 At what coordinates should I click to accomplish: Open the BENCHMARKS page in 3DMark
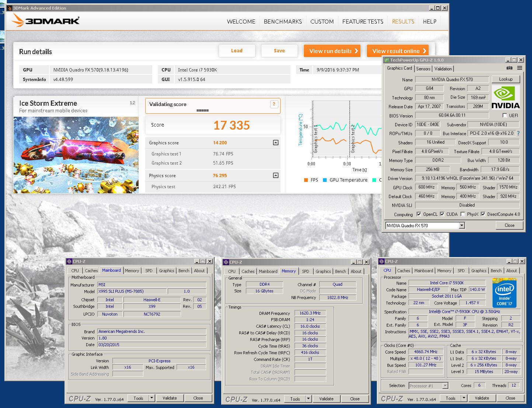click(283, 21)
